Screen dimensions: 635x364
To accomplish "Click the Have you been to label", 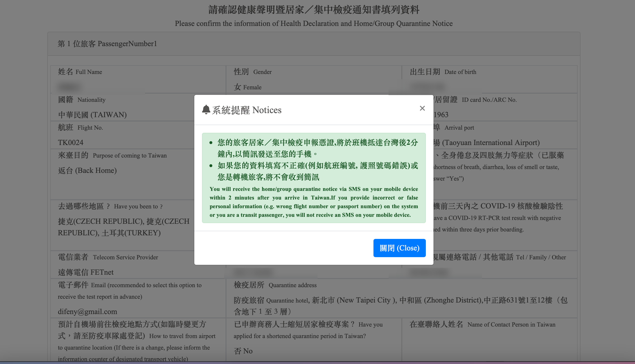I will coord(110,206).
